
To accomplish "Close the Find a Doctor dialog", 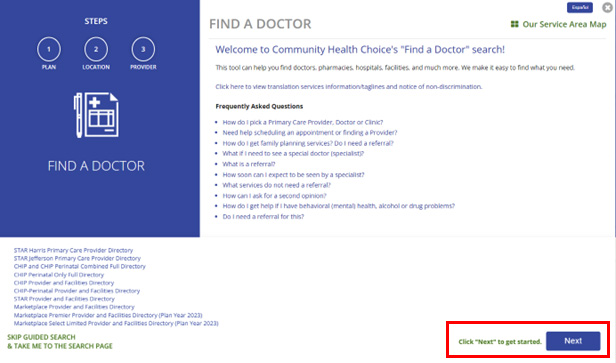I will coord(607,7).
